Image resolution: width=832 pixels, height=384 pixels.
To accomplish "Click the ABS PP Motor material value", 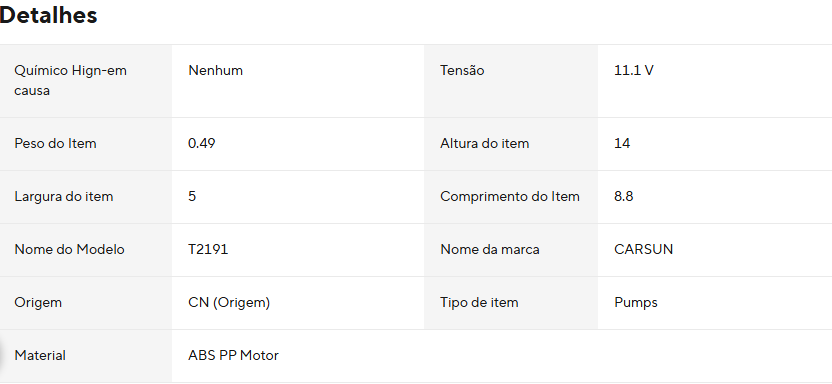I will pyautogui.click(x=233, y=356).
